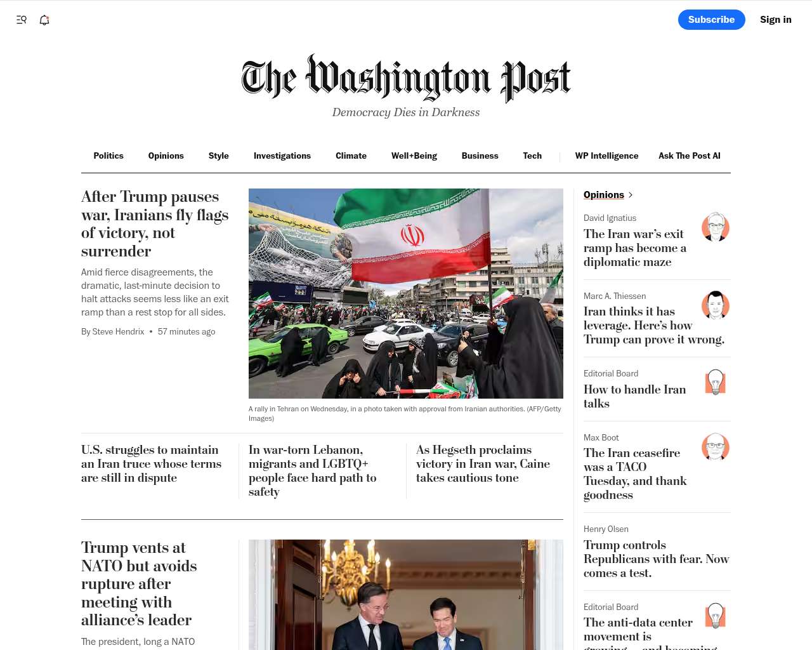Click Max Boot author portrait
This screenshot has width=812, height=650.
pos(716,446)
